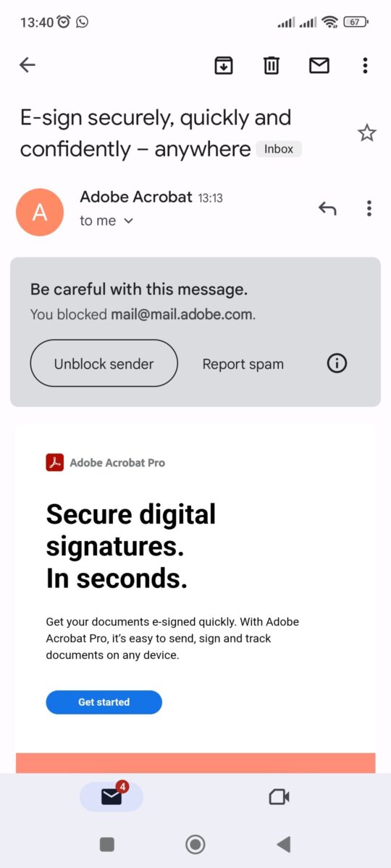Viewport: 391px width, 868px height.
Task: Reply with the arrow icon
Action: coord(327,209)
